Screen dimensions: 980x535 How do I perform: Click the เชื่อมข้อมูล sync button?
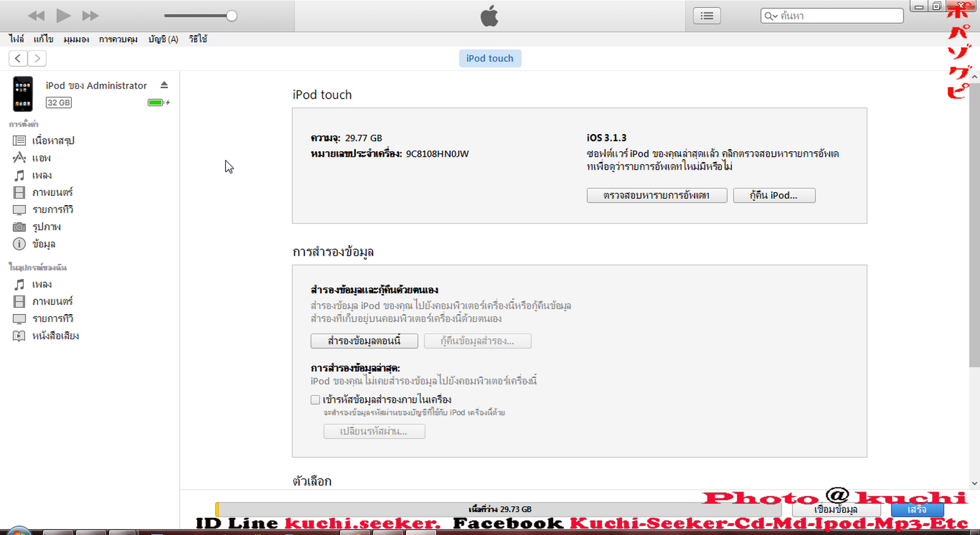(836, 509)
